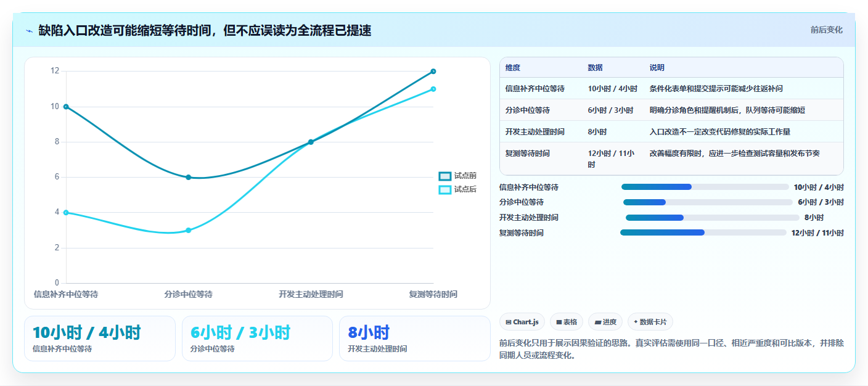Click the Chart.js tag icon

coord(508,322)
